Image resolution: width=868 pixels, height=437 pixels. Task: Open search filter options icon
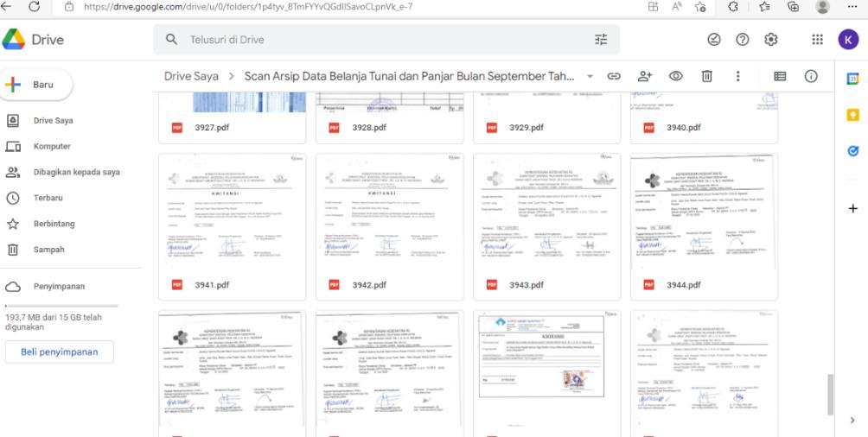click(x=601, y=39)
